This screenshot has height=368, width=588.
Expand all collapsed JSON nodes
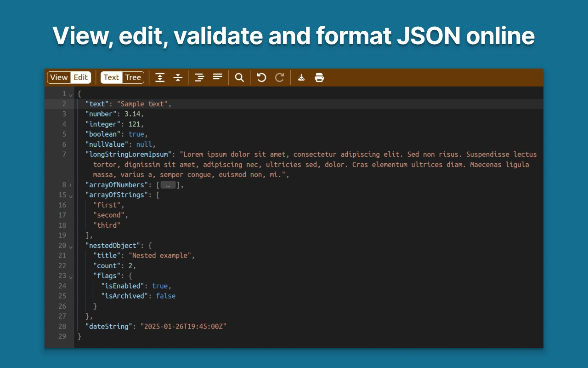click(160, 77)
